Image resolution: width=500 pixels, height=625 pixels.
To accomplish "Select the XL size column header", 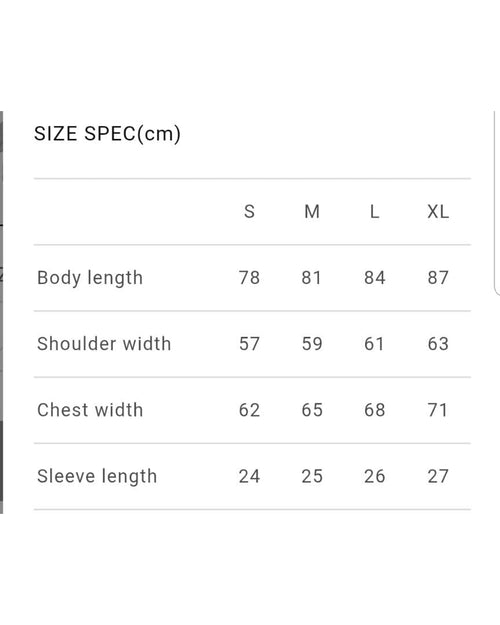I will (x=438, y=212).
